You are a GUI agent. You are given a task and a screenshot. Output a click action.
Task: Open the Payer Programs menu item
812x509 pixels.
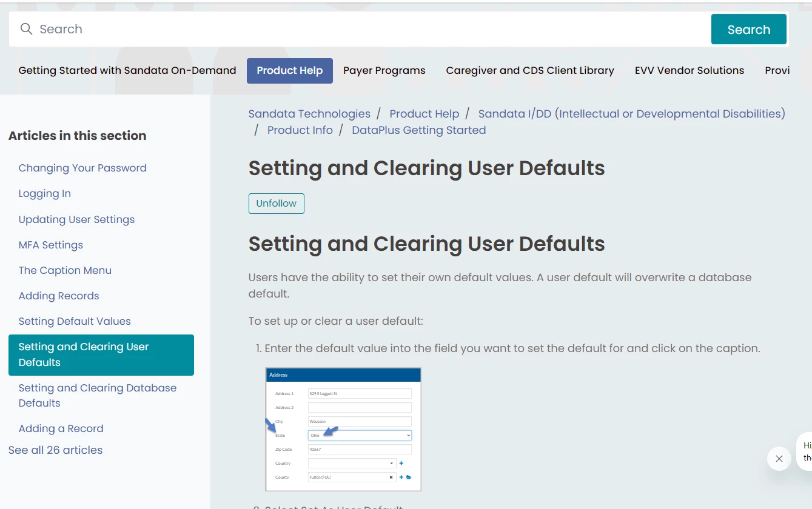[x=384, y=70]
